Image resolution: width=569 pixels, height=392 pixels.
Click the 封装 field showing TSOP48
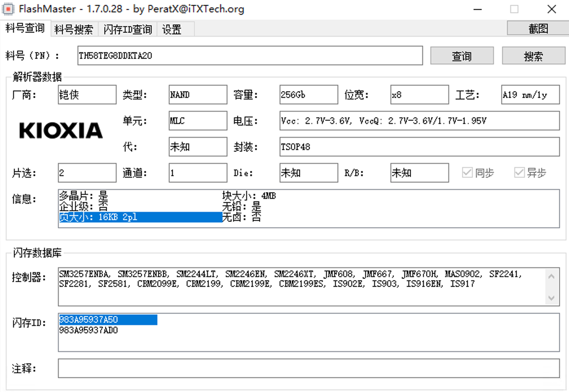tap(420, 147)
